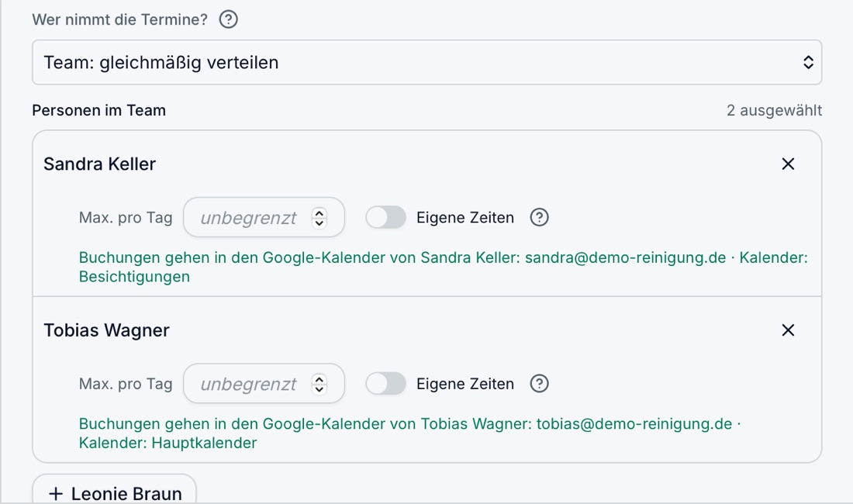This screenshot has height=504, width=853.
Task: Click the 'Tobias Wagner' name heading
Action: point(107,330)
